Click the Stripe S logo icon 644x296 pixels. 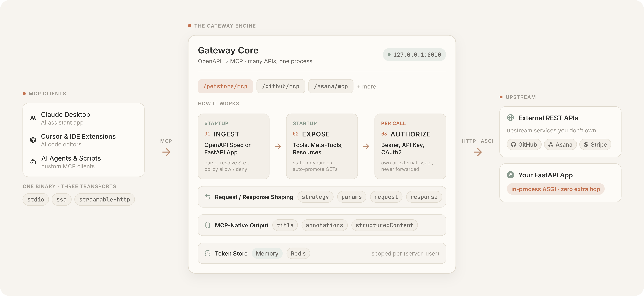pyautogui.click(x=586, y=145)
